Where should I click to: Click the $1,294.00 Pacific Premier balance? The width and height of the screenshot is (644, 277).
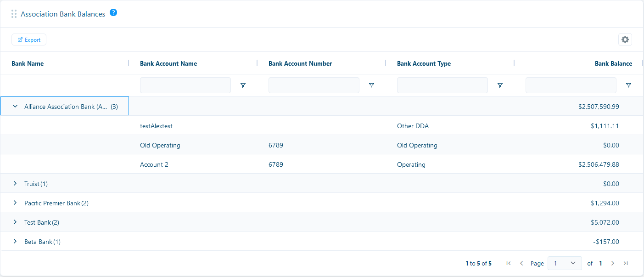click(x=605, y=203)
